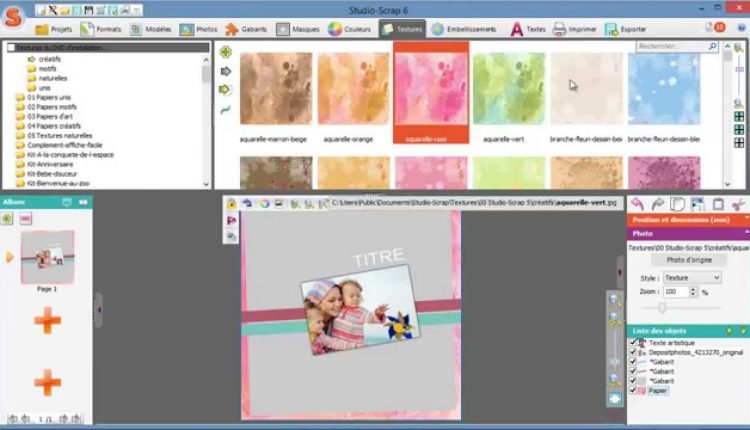
Task: Click the fit-to-window icon below zoom slider
Action: [x=615, y=398]
